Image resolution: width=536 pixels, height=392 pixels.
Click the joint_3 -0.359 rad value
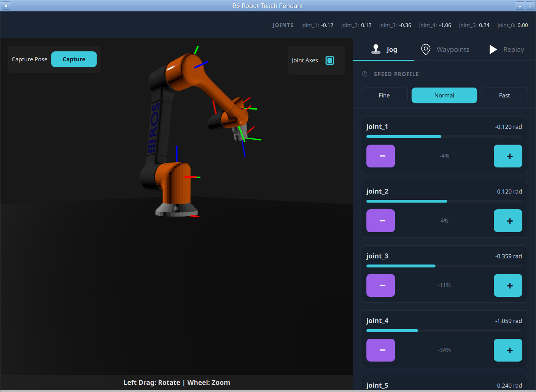pos(508,256)
